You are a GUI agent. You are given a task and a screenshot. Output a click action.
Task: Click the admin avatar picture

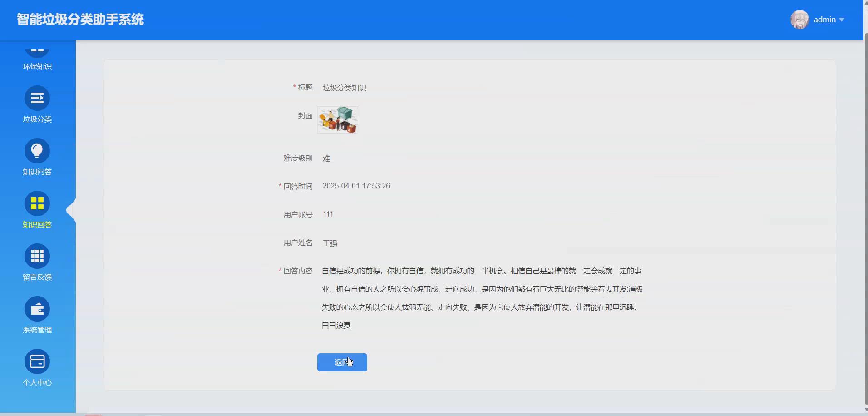[x=801, y=20]
